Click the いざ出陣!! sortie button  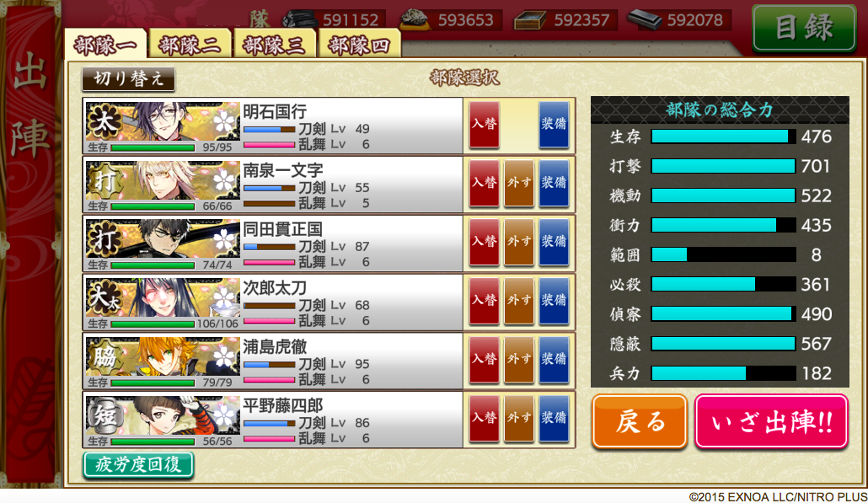pyautogui.click(x=771, y=421)
